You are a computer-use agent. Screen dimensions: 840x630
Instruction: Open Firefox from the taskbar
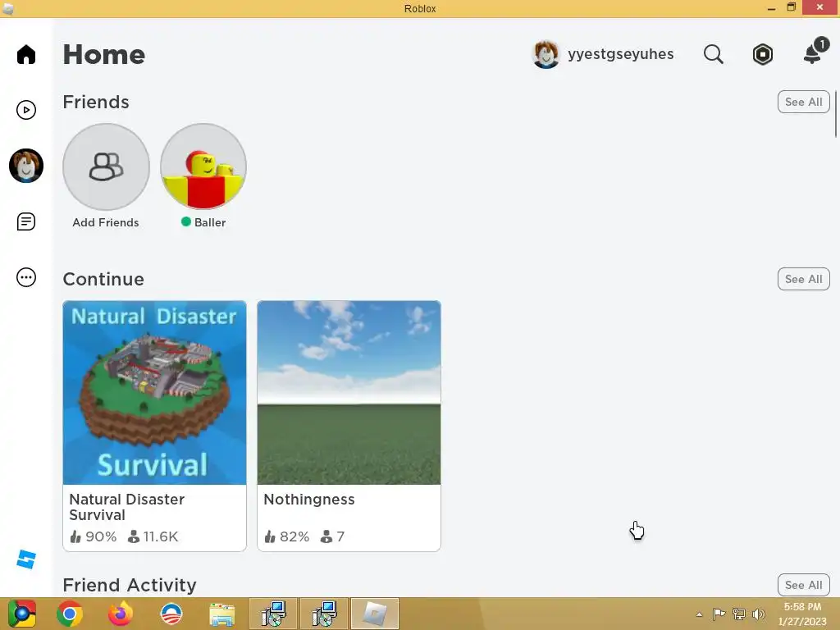point(121,614)
